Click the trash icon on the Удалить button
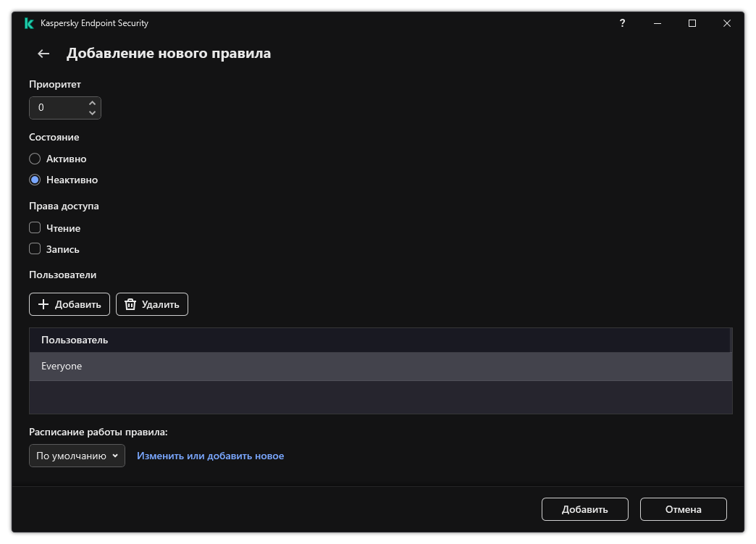The image size is (756, 544). tap(130, 304)
